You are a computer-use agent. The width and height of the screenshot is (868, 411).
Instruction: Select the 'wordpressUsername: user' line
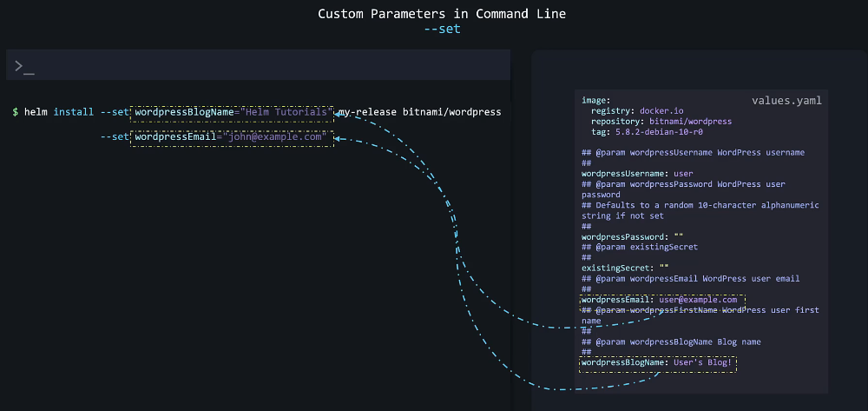[x=637, y=174]
